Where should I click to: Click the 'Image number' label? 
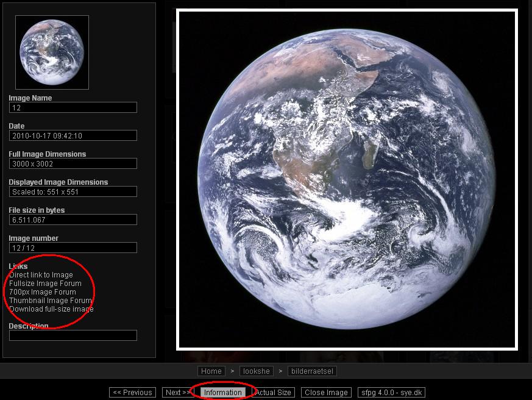(x=34, y=238)
